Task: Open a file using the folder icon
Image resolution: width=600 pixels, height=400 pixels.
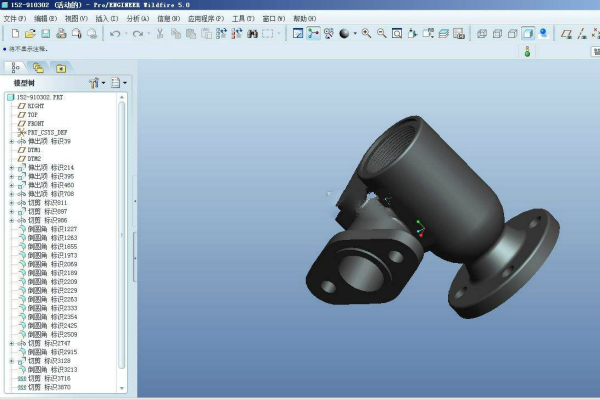Action: coord(30,34)
